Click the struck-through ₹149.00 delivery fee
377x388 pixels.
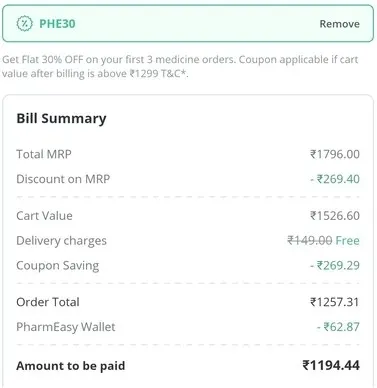[x=310, y=240]
